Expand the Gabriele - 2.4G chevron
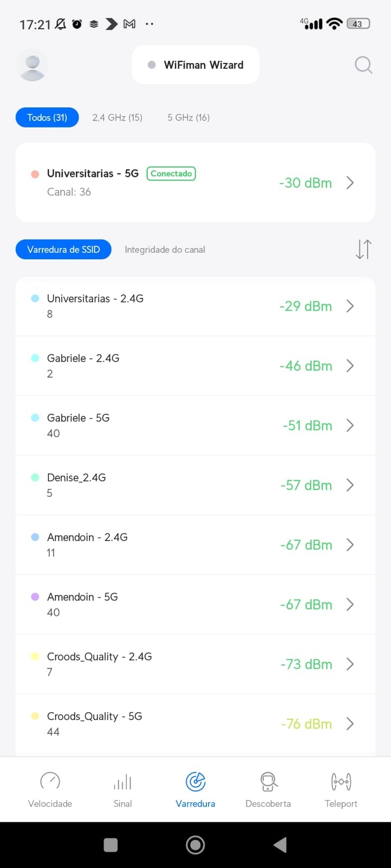The image size is (391, 868). point(350,366)
